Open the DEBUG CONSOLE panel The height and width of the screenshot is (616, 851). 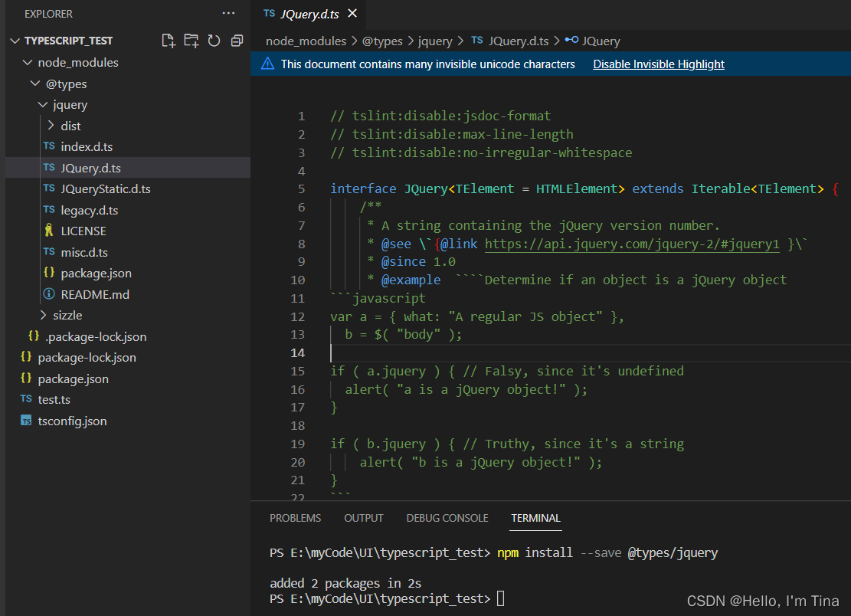point(447,518)
